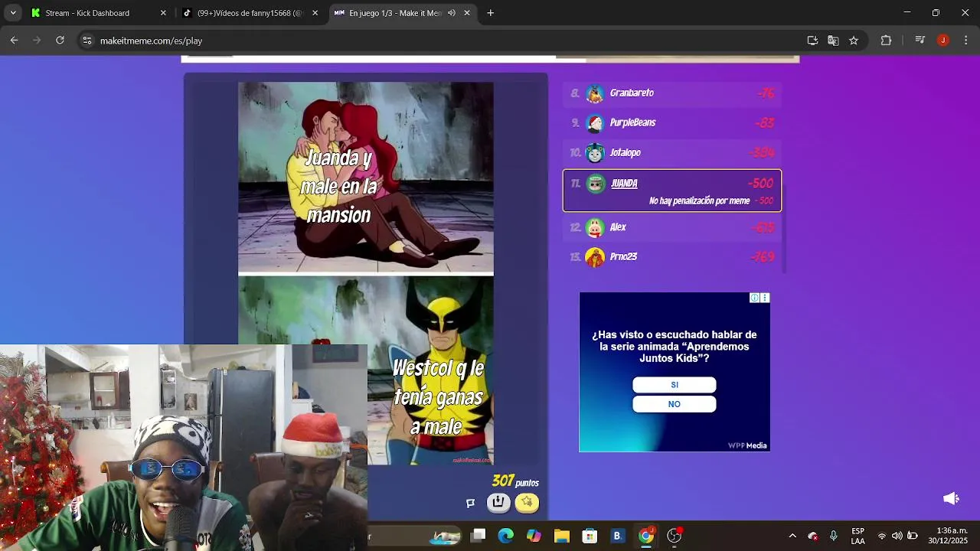Open Task View in taskbar

(479, 536)
